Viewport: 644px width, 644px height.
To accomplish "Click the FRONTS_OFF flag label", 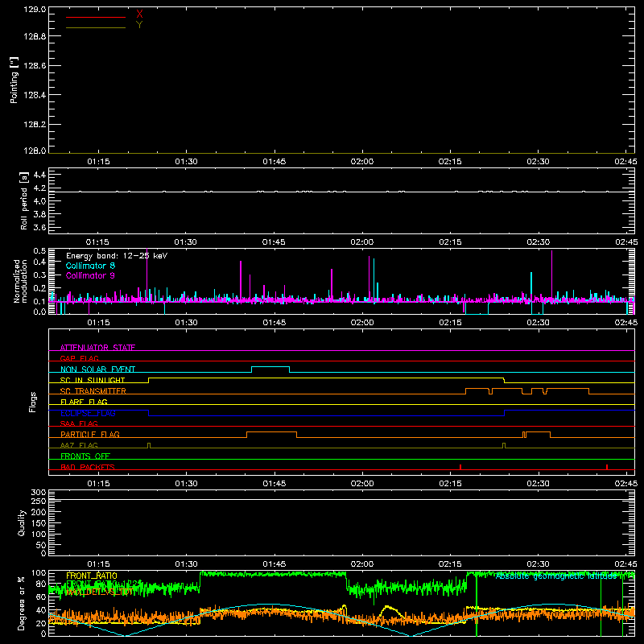I will tap(85, 456).
